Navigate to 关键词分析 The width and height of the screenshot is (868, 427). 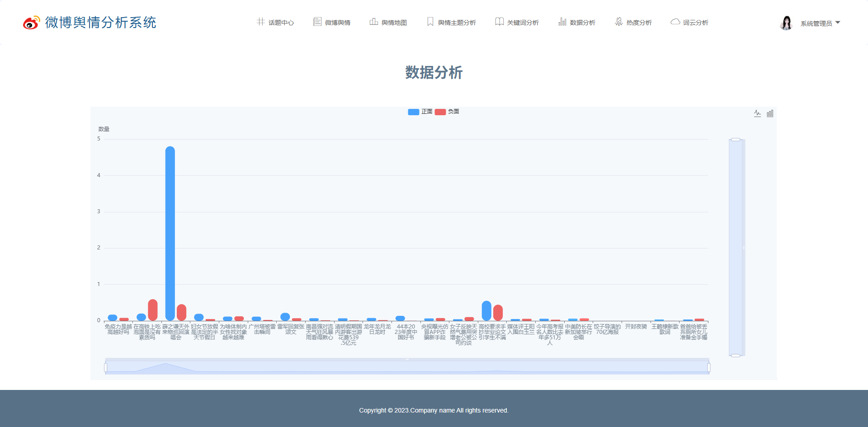coord(523,23)
